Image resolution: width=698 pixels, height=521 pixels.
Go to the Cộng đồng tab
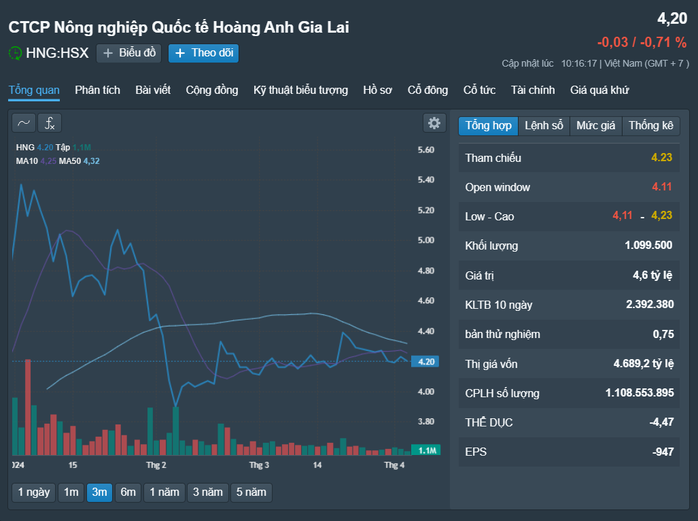click(212, 90)
